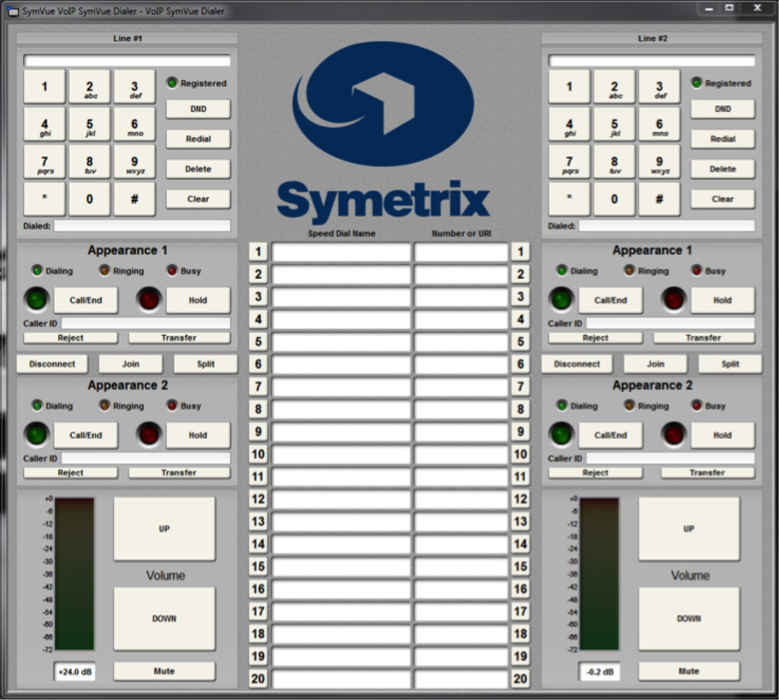Enable DND on Line #1
Viewport: 779px width, 700px height.
click(198, 109)
